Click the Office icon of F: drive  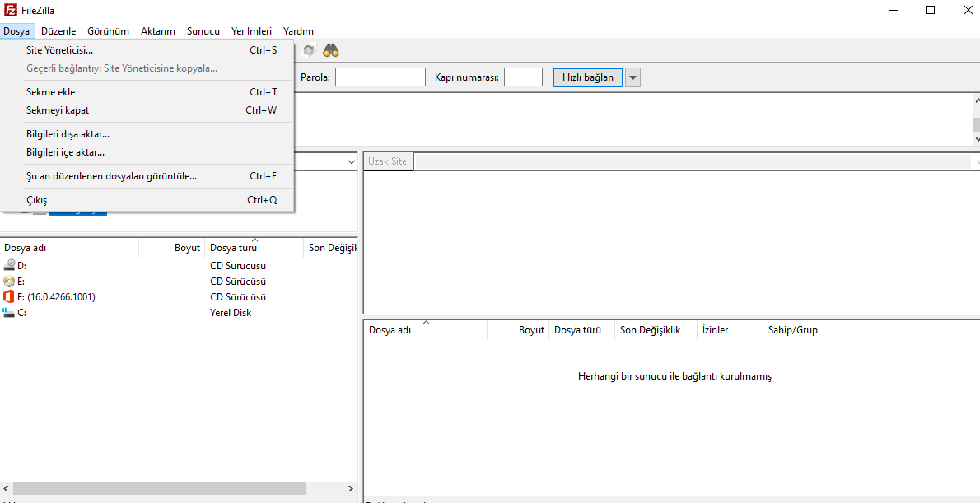[9, 297]
